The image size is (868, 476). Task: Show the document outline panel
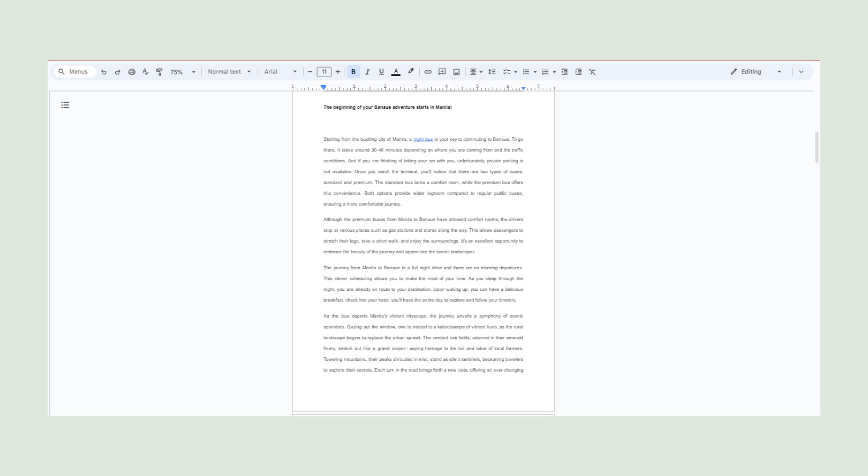coord(65,105)
